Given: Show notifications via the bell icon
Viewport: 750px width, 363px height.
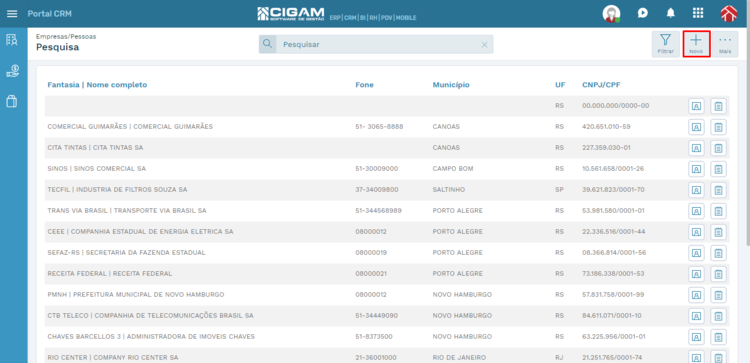Looking at the screenshot, I should point(671,13).
